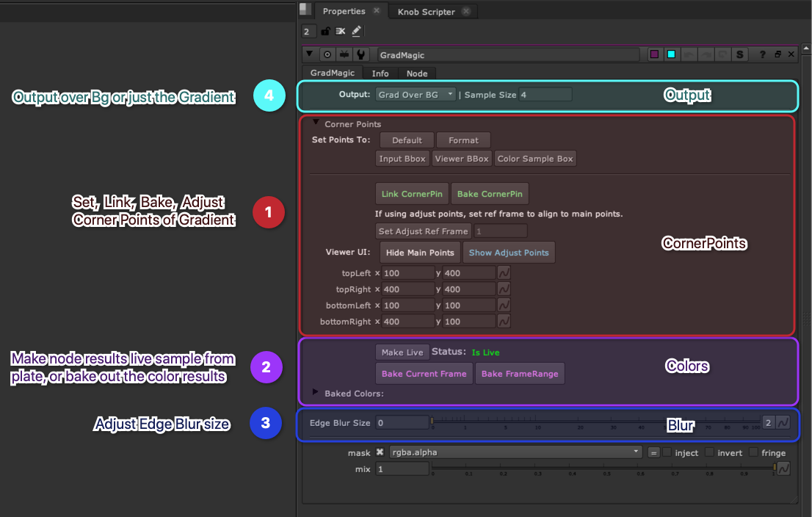Open animation menu for the mix knob
The width and height of the screenshot is (812, 517).
click(783, 469)
